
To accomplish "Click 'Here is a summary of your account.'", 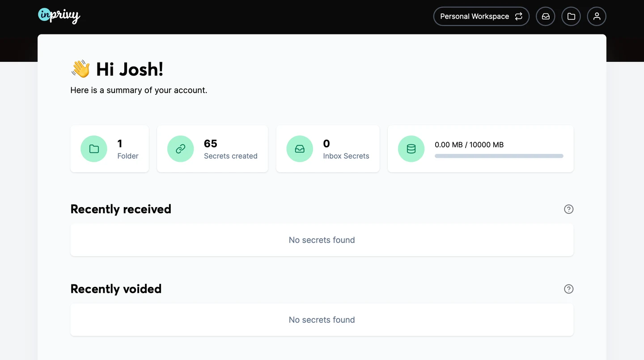I will tap(139, 90).
